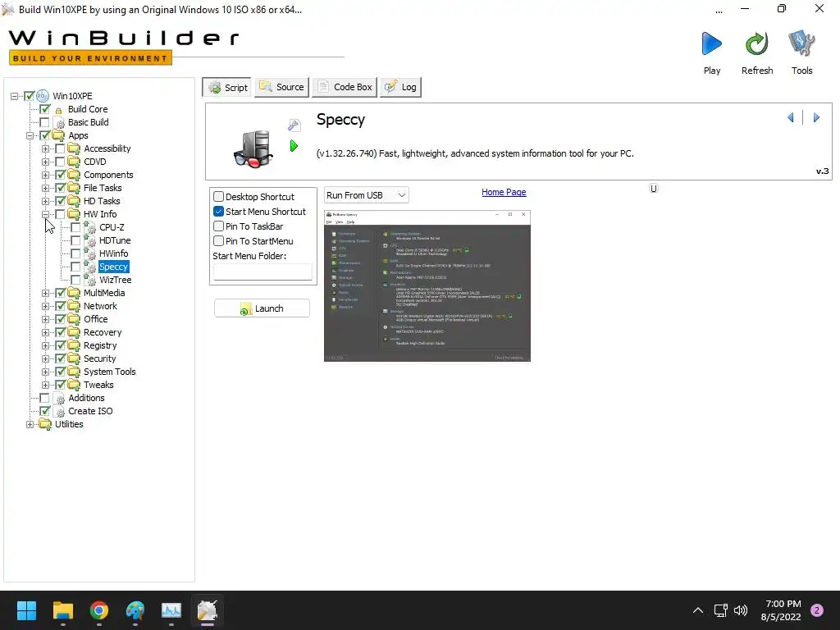Switch to the Log tab

[x=400, y=87]
